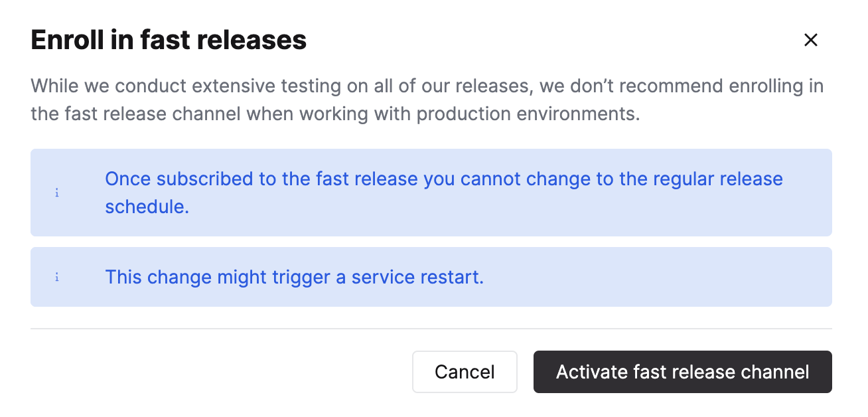
Task: Click the production environments description text
Action: click(427, 100)
